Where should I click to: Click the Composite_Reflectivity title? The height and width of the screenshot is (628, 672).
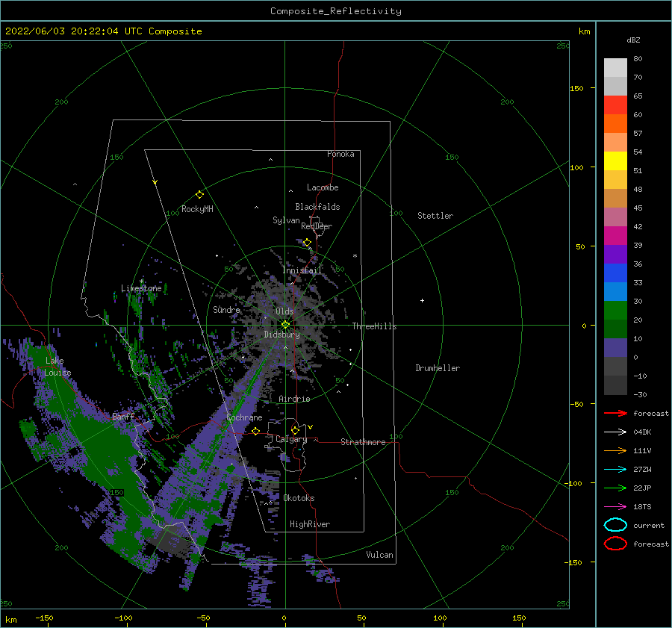[335, 11]
